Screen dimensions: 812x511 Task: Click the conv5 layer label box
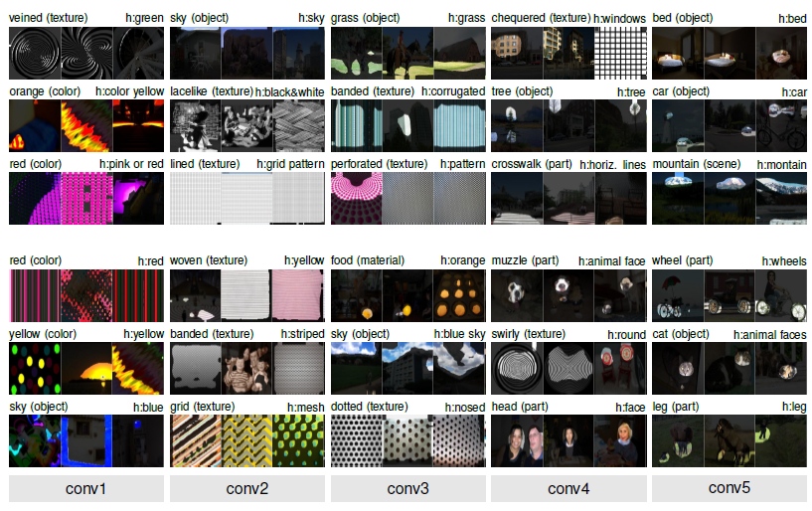pos(730,488)
